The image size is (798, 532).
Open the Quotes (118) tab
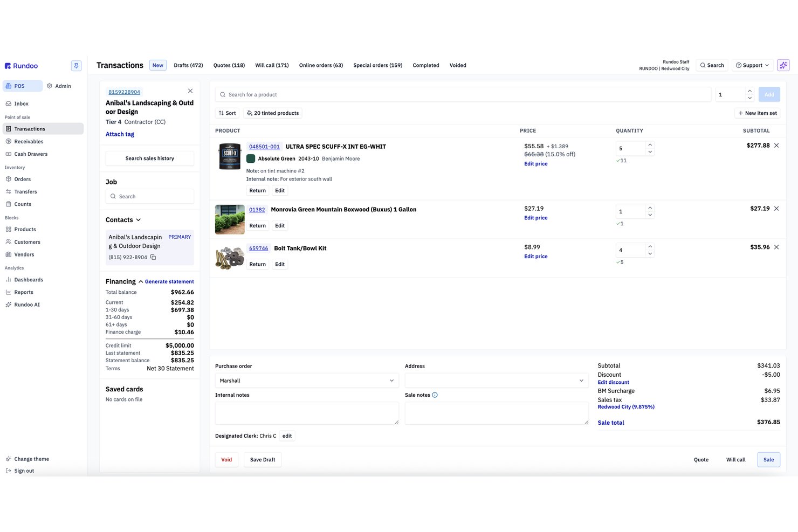click(229, 65)
